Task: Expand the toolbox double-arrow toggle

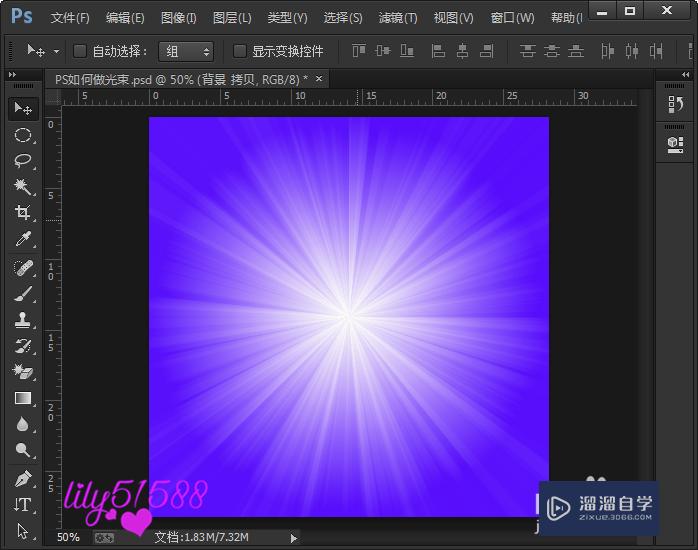Action: [x=12, y=75]
